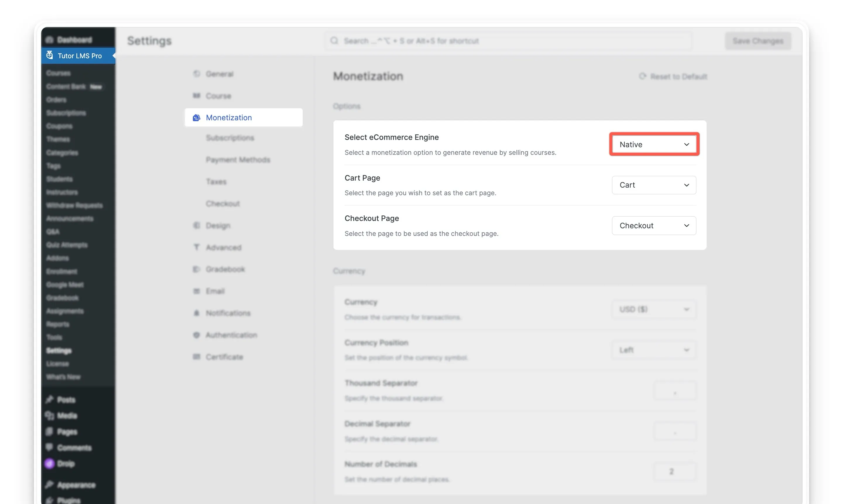This screenshot has width=843, height=504.
Task: Open the Currency Position Left dropdown
Action: pyautogui.click(x=654, y=350)
